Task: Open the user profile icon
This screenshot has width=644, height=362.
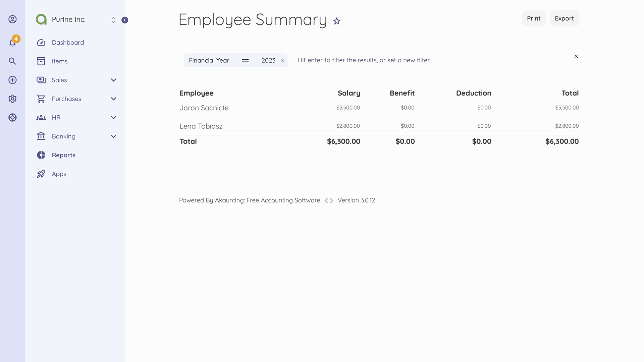Action: pyautogui.click(x=12, y=19)
